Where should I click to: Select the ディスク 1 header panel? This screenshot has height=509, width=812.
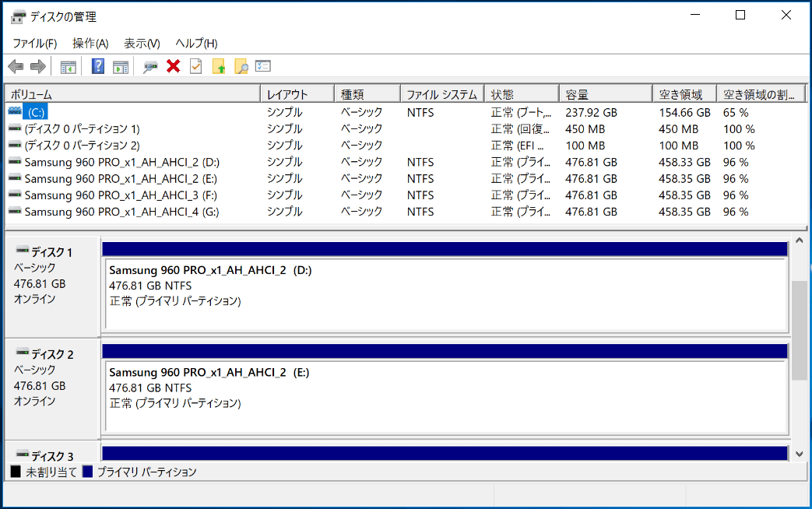coord(52,286)
